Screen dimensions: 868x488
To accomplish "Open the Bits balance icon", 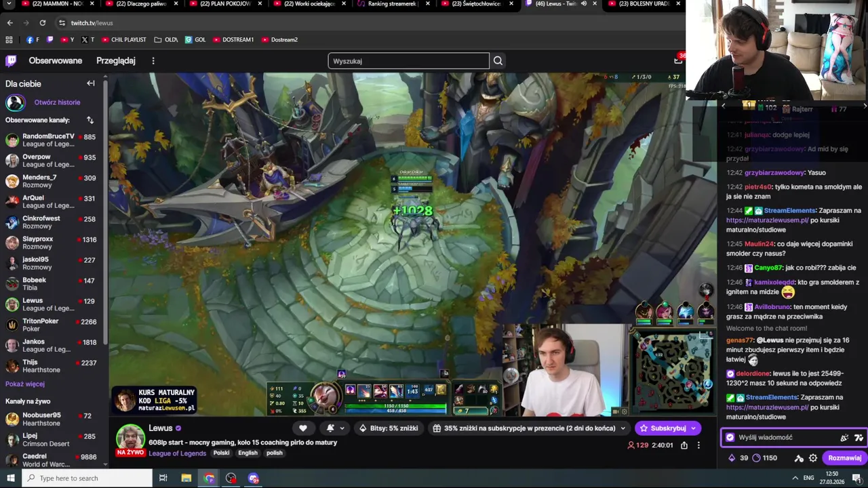I will pos(732,458).
